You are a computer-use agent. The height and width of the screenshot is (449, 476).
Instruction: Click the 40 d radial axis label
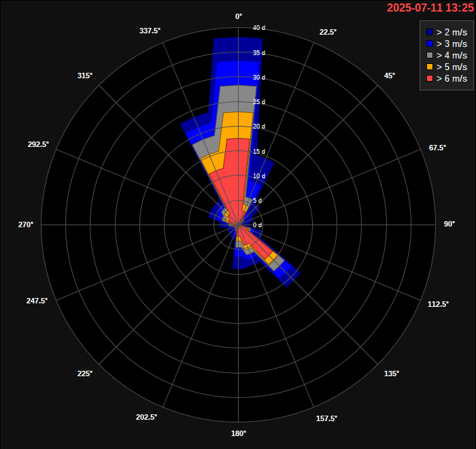pos(259,28)
